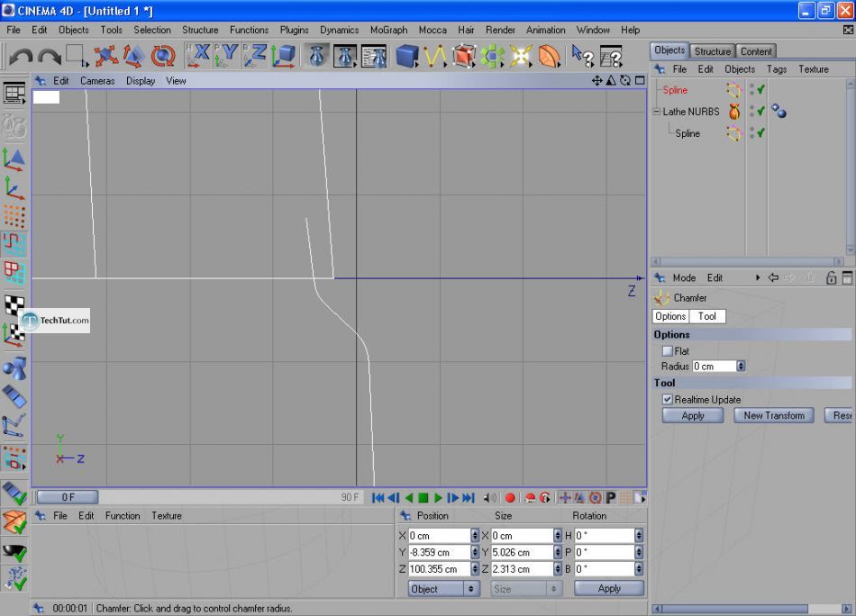Toggle the X-axis lock icon
The height and width of the screenshot is (616, 856).
198,56
